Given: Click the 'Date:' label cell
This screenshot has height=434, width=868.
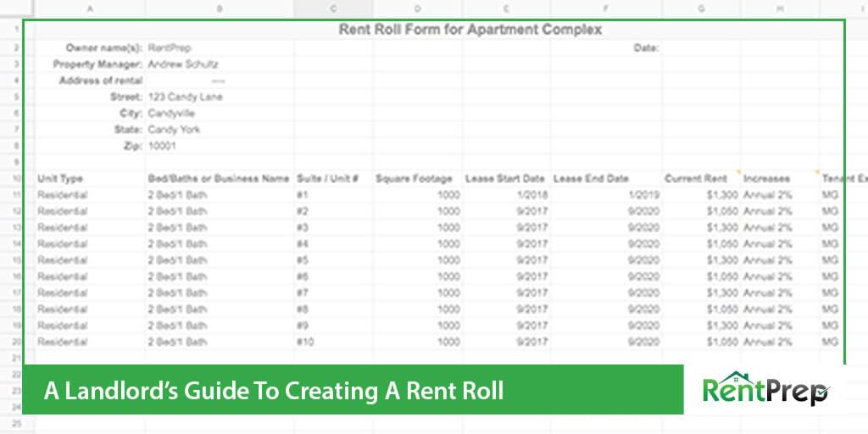Looking at the screenshot, I should [x=646, y=48].
